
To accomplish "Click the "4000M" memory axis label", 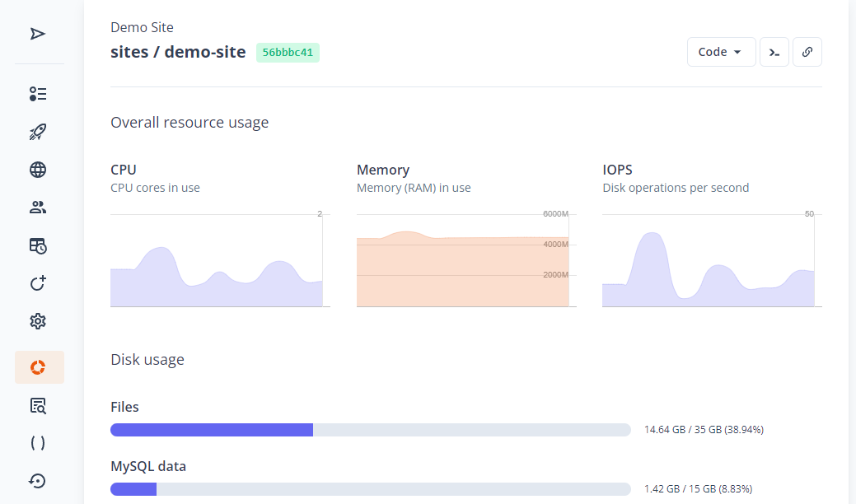I will tap(556, 245).
